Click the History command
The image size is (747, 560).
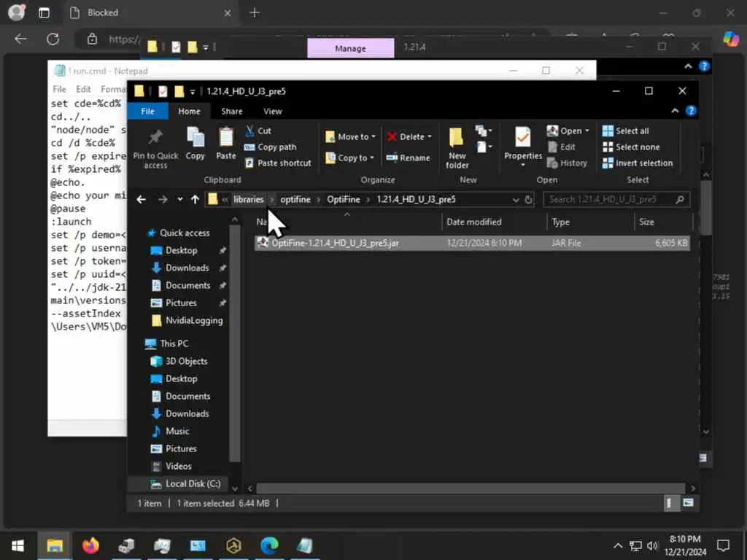point(567,163)
